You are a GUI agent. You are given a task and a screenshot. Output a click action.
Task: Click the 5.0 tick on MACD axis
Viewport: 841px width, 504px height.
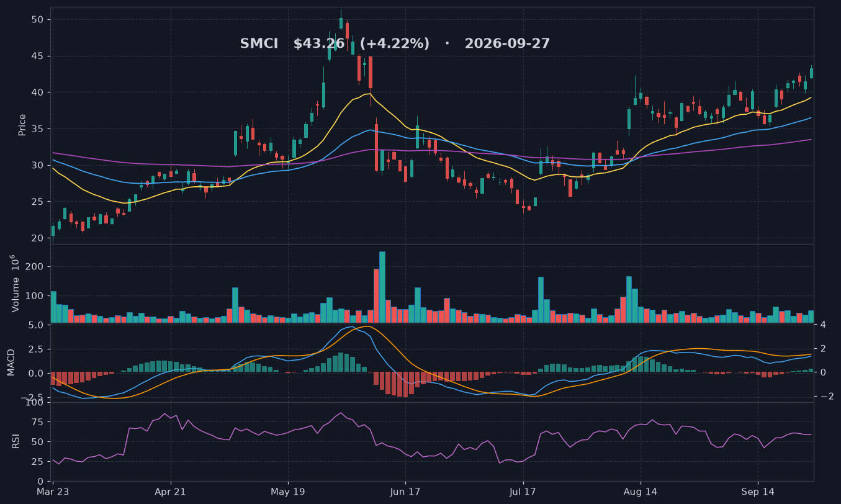click(36, 325)
